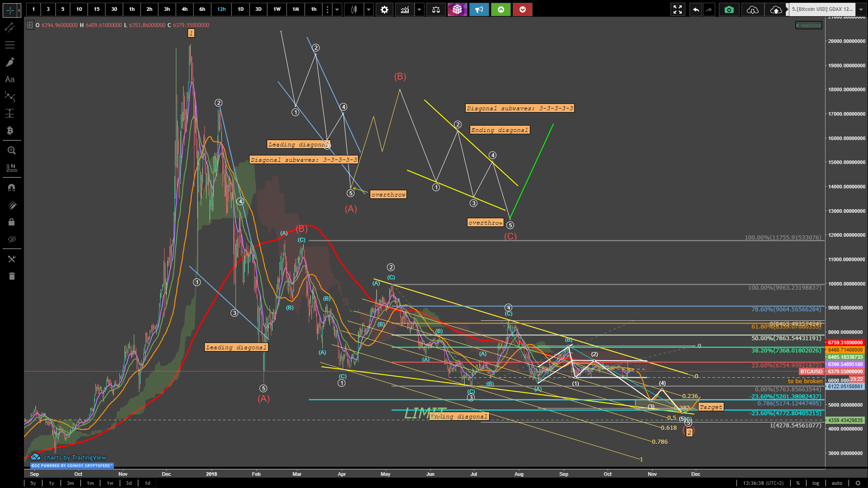This screenshot has height=488, width=868.
Task: Open the Elliott wave patterns tool
Action: pyautogui.click(x=10, y=96)
